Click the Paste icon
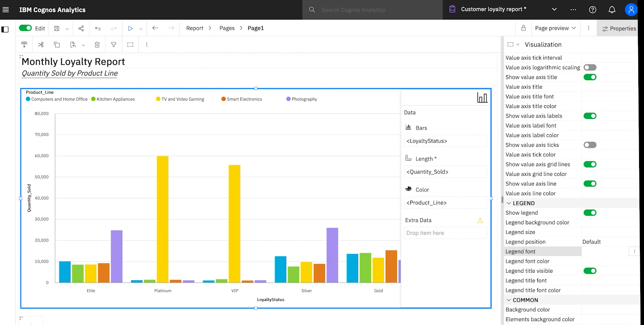The width and height of the screenshot is (644, 325). click(x=73, y=45)
